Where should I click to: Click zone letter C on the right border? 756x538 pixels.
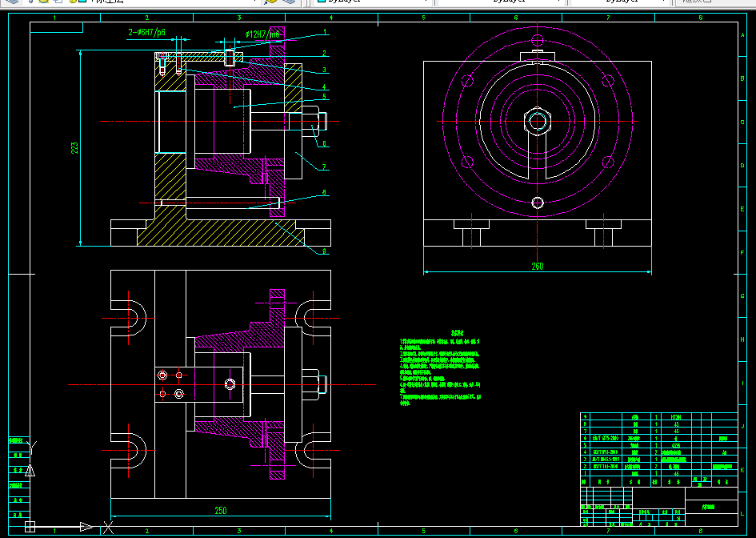tap(742, 122)
